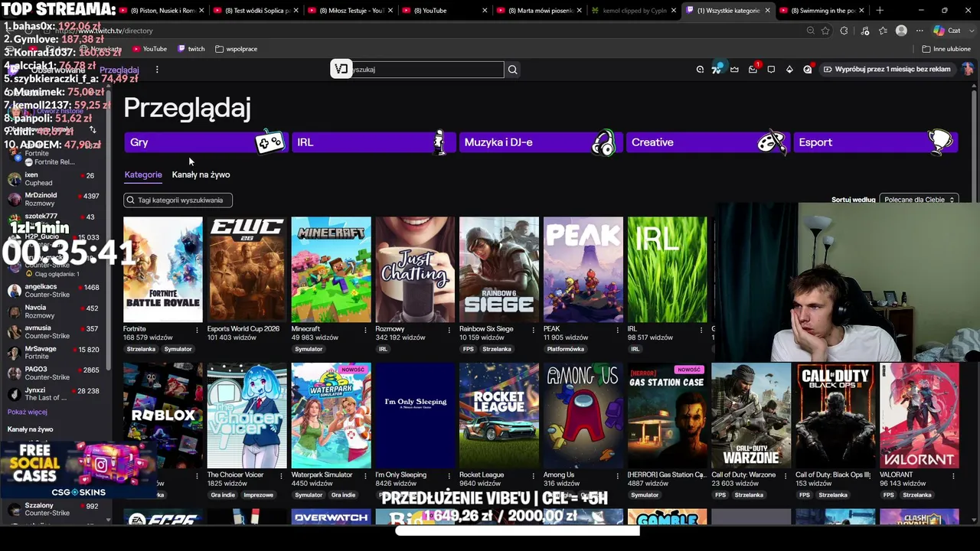This screenshot has height=551, width=980.
Task: Open the browser settings and more menu
Action: [919, 31]
